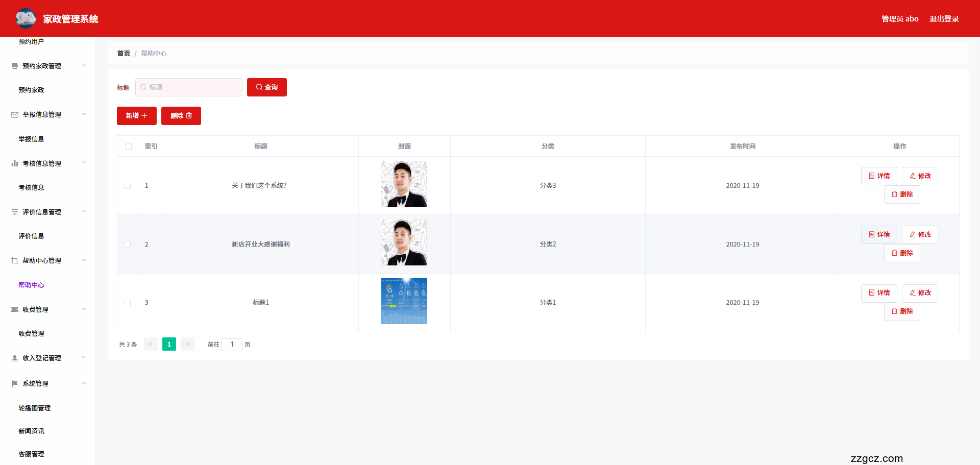Click the bar chart icon beside 考核信息管理
This screenshot has width=980, height=465.
point(15,163)
